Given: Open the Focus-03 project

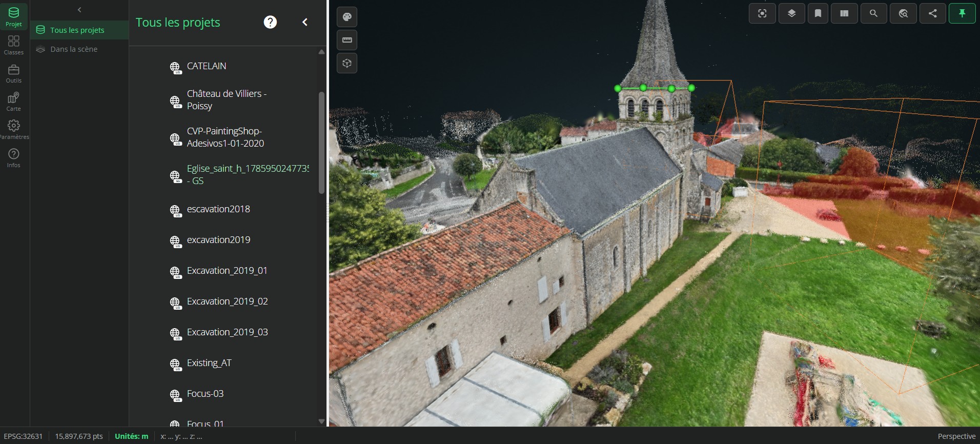Looking at the screenshot, I should (205, 394).
